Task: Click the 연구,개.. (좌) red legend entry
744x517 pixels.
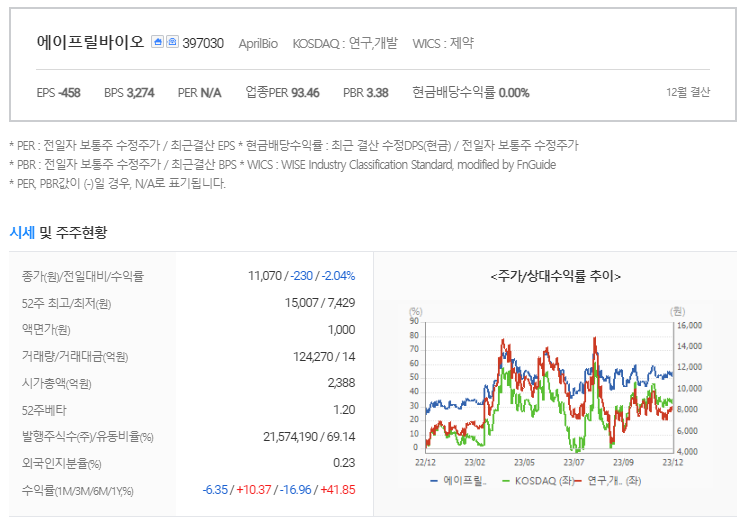Action: pos(608,481)
